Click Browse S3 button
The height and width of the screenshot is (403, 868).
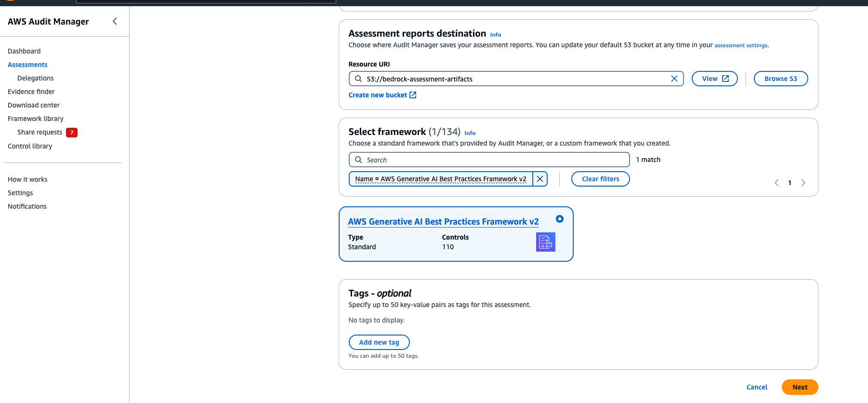(x=781, y=79)
